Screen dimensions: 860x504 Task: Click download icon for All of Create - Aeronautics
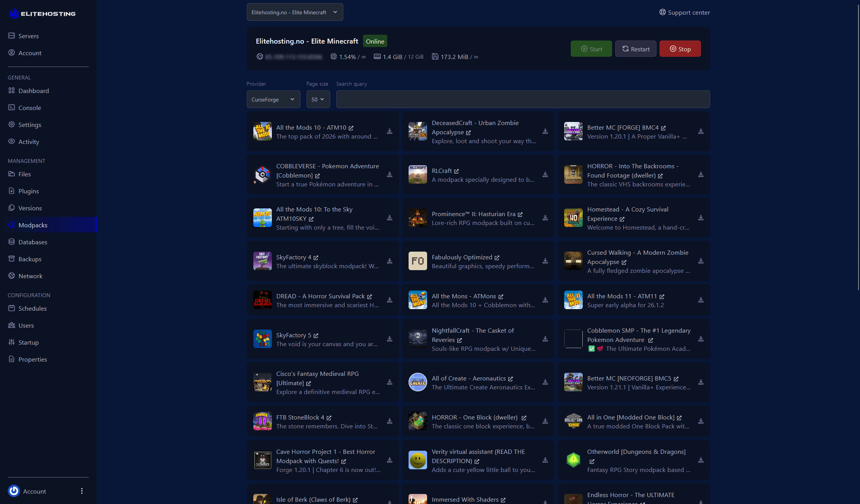point(545,382)
